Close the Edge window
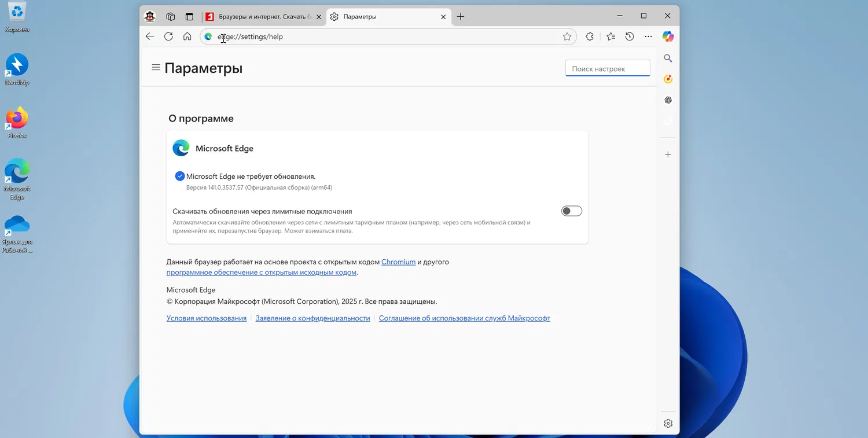 pyautogui.click(x=668, y=16)
